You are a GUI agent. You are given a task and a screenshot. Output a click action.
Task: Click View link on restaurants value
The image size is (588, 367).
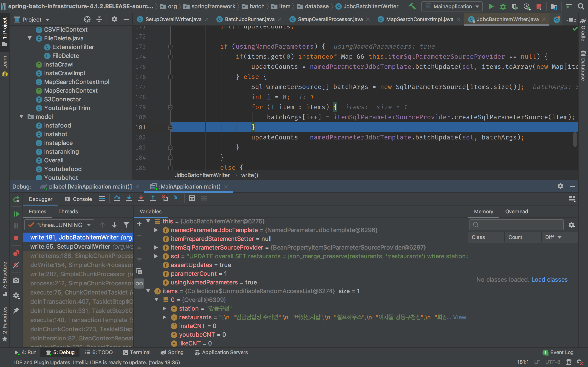(x=459, y=317)
